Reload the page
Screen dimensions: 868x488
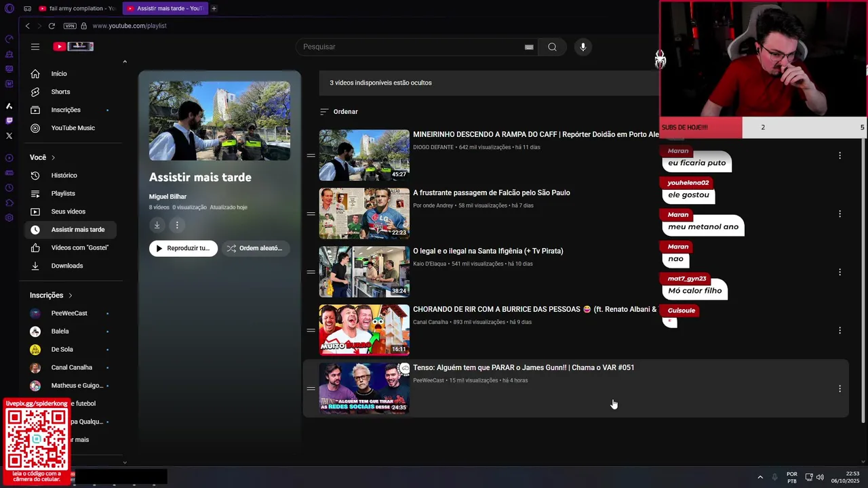tap(52, 26)
